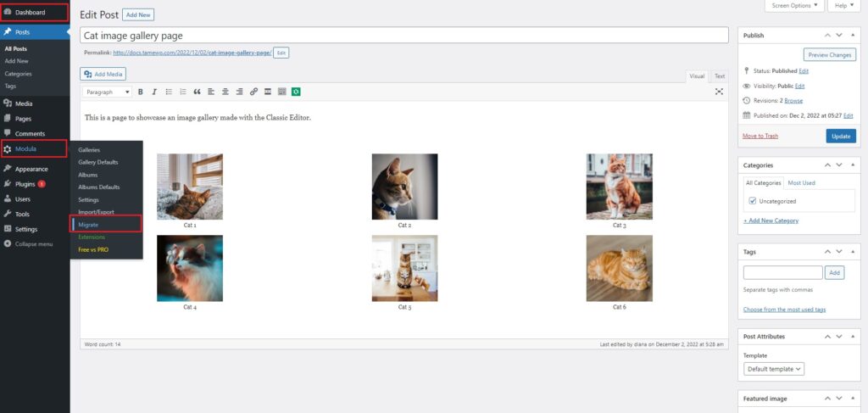The height and width of the screenshot is (413, 868).
Task: Move the Categories panel up
Action: click(827, 165)
